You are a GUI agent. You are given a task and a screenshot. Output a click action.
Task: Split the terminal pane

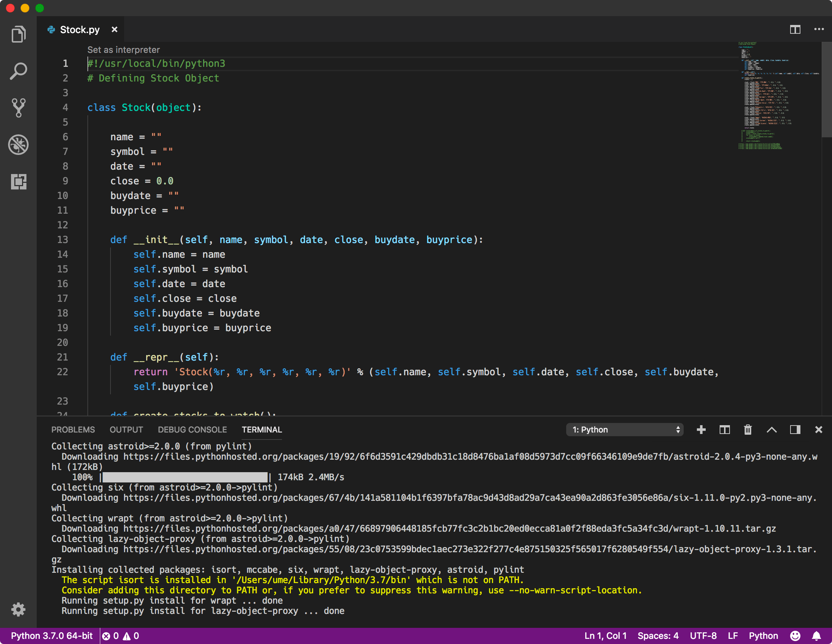coord(724,430)
